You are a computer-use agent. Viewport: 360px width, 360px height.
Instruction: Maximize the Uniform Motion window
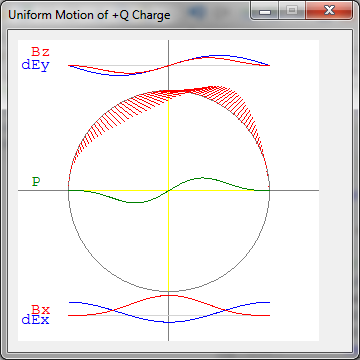pyautogui.click(x=292, y=11)
